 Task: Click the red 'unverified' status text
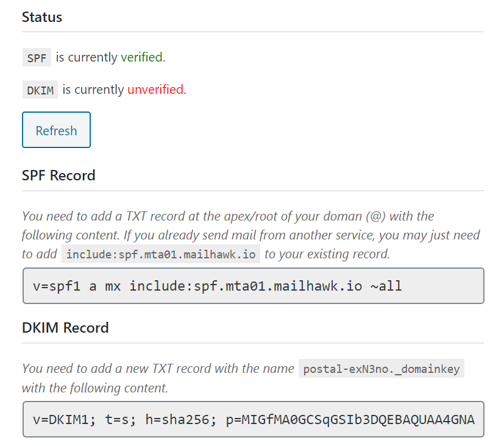click(155, 90)
